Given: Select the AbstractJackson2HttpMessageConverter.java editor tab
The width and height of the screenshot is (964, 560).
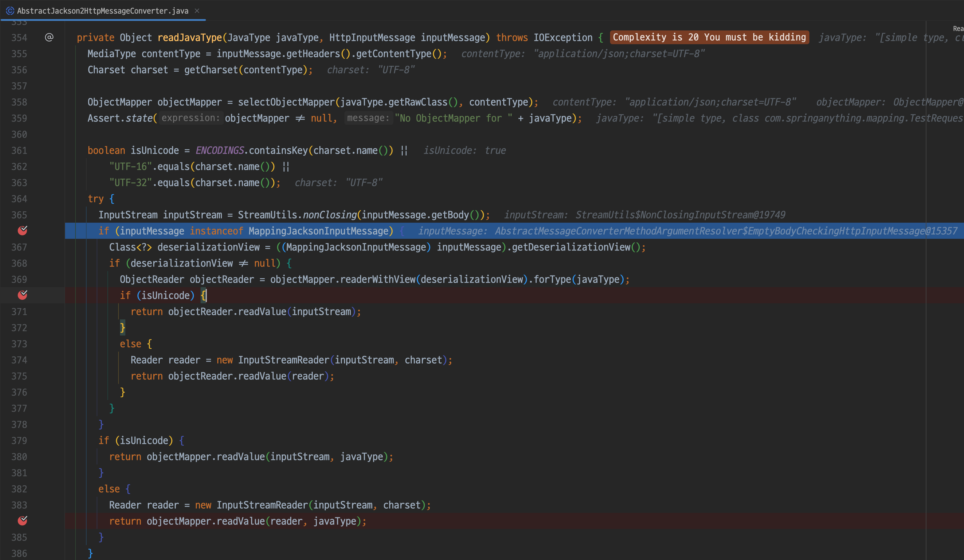Looking at the screenshot, I should (103, 11).
